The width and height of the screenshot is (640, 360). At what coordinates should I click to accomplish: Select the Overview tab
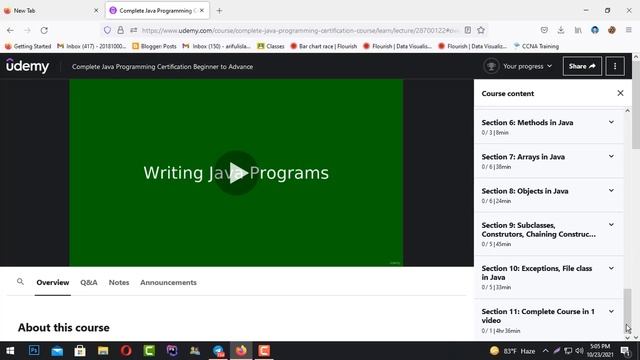53,282
